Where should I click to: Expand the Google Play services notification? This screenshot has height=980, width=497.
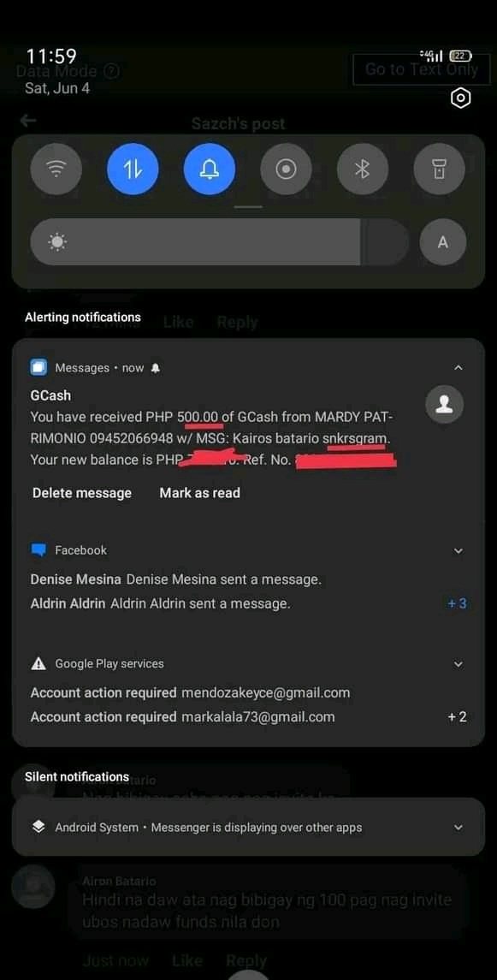click(x=459, y=664)
